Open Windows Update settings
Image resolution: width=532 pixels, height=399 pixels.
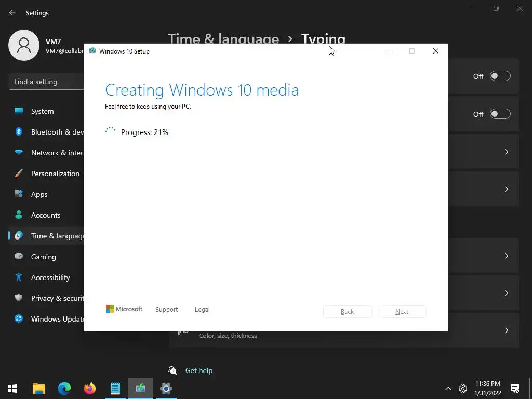coord(46,319)
